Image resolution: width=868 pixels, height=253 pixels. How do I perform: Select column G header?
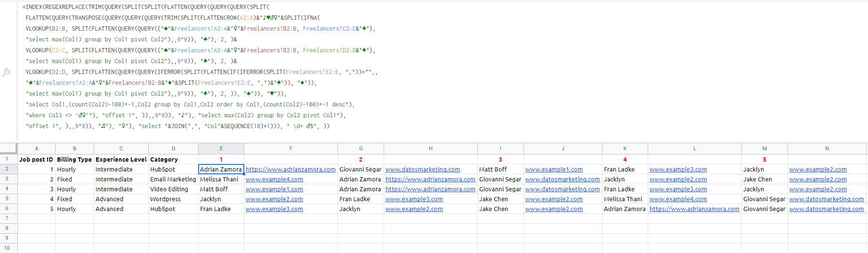pyautogui.click(x=361, y=148)
